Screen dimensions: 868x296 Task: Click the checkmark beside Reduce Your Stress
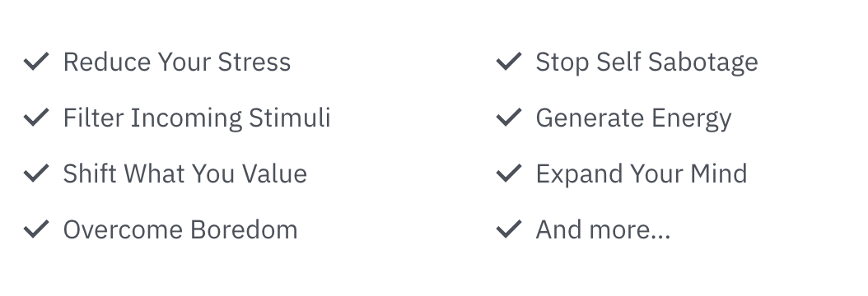[36, 62]
